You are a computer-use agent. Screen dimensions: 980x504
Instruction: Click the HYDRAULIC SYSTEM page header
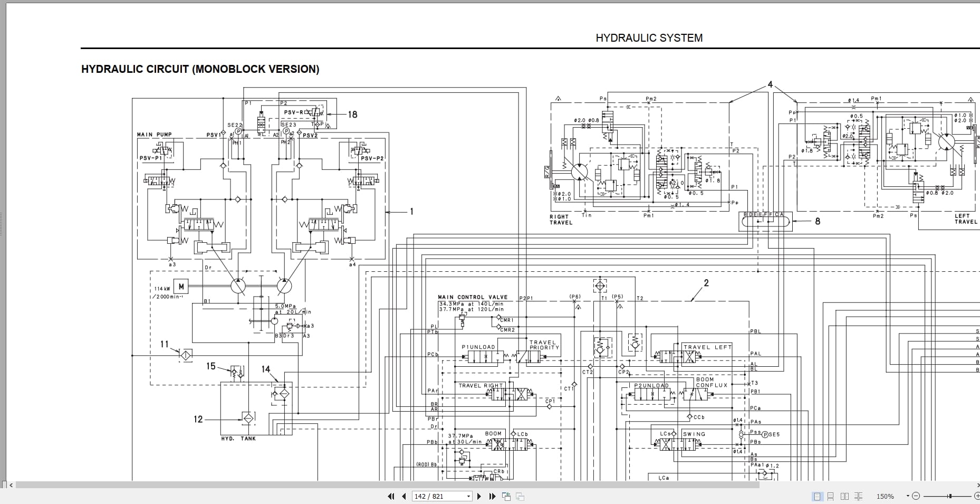coord(649,38)
